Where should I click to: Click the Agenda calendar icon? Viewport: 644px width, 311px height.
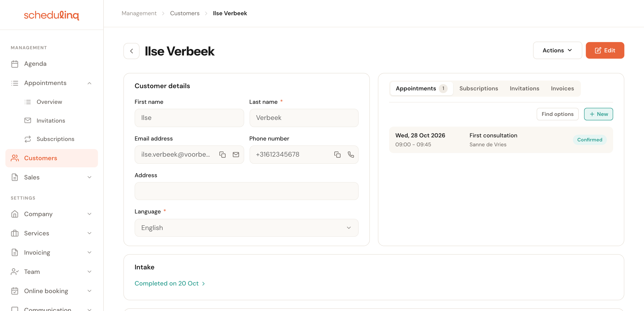click(x=15, y=64)
